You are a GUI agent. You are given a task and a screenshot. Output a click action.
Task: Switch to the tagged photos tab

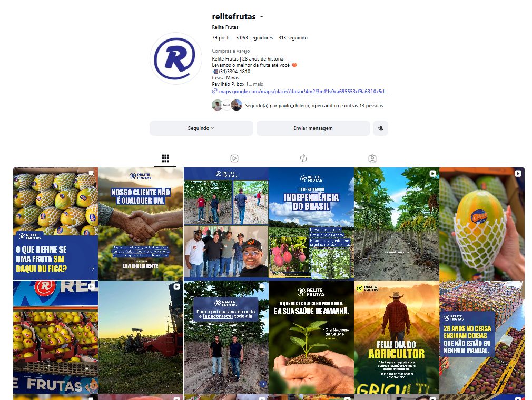click(x=372, y=158)
